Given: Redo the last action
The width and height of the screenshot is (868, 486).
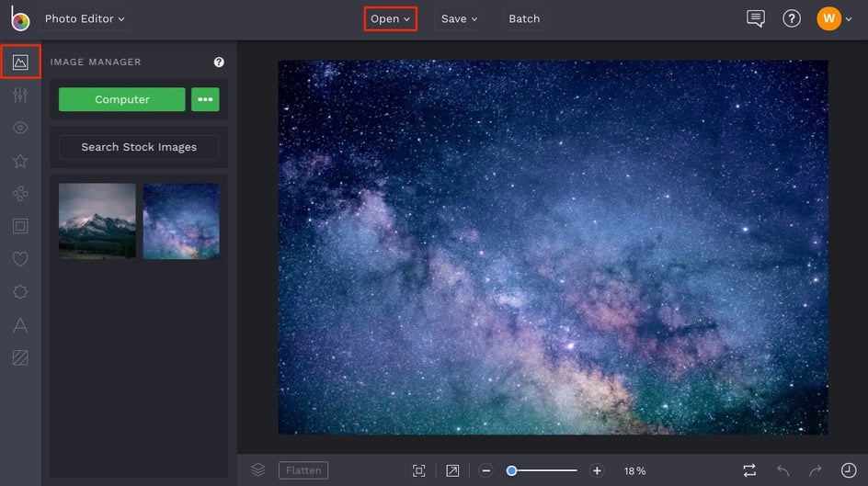Looking at the screenshot, I should 816,470.
